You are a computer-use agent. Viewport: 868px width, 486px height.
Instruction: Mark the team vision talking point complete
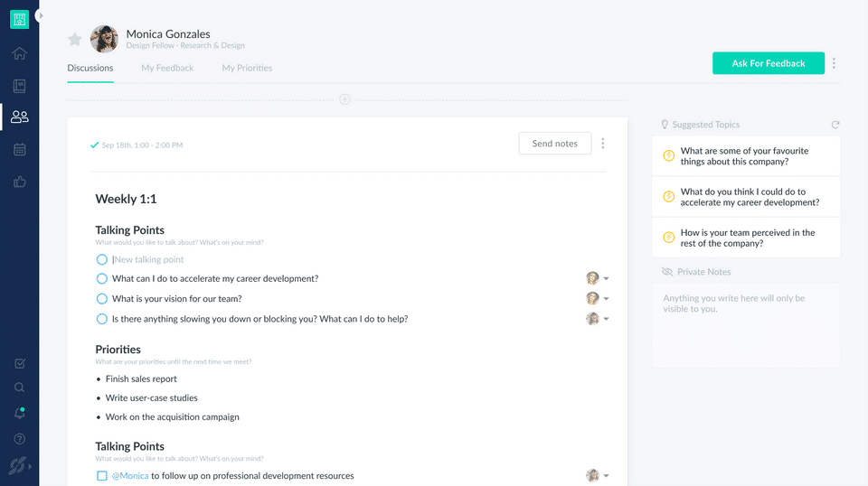point(102,299)
